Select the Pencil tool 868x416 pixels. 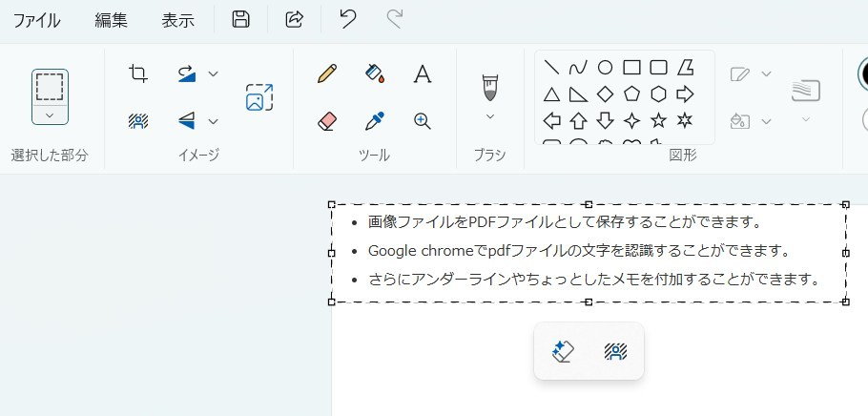pos(327,73)
